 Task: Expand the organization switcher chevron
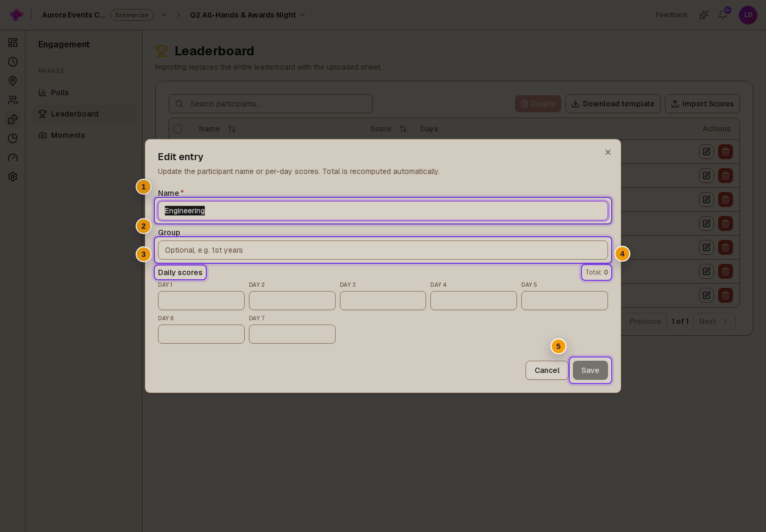164,15
